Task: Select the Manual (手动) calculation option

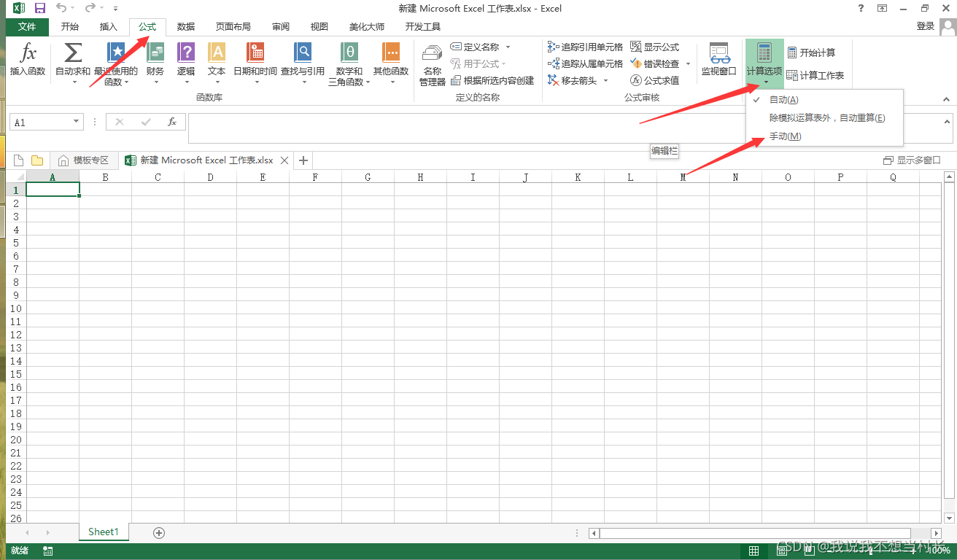Action: pos(824,136)
